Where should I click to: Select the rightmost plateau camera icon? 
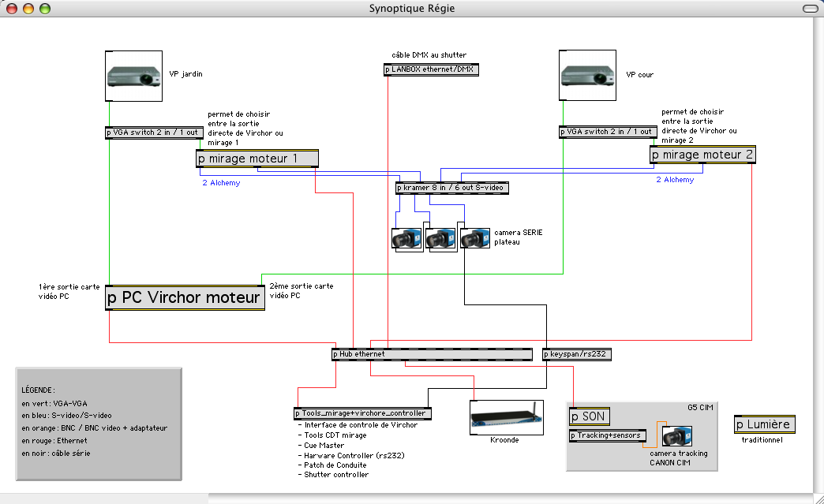coord(475,237)
